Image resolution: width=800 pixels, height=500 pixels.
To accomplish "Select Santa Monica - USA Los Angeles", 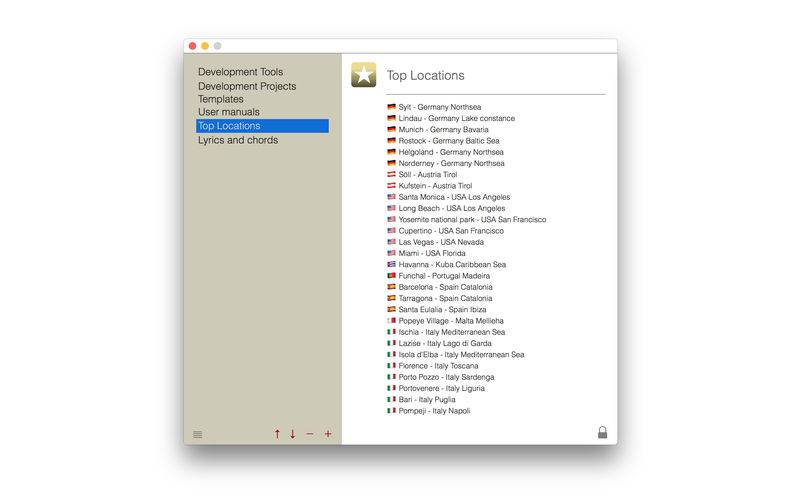I will (x=454, y=197).
